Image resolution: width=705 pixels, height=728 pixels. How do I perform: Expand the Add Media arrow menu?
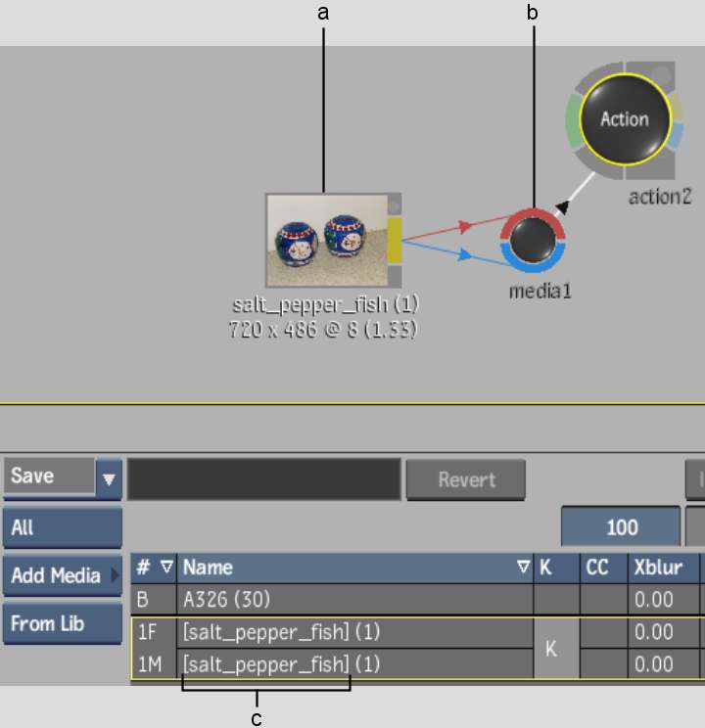coord(116,575)
